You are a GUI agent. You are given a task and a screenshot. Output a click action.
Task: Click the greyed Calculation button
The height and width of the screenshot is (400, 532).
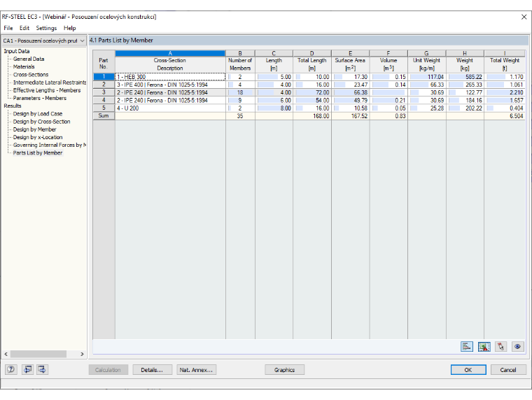click(108, 370)
